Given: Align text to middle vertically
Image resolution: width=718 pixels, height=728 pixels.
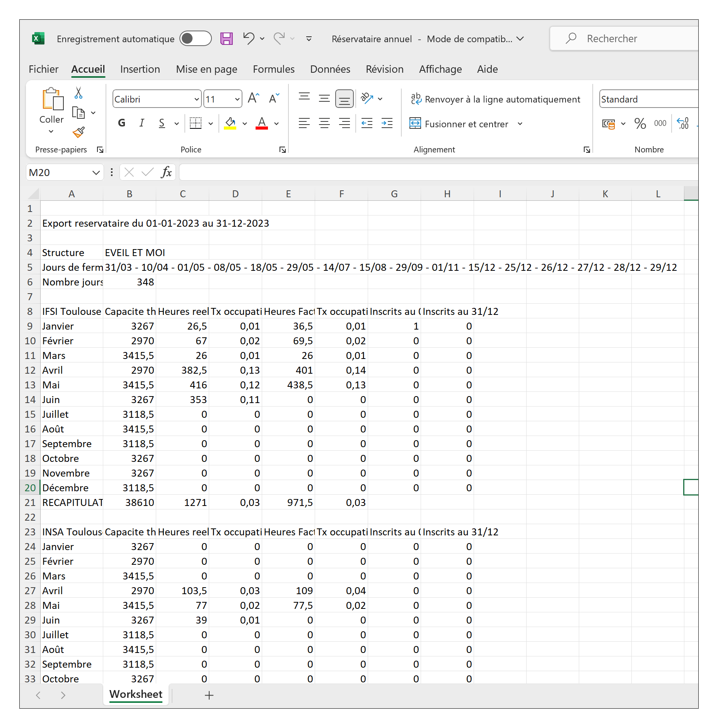Looking at the screenshot, I should (x=324, y=99).
